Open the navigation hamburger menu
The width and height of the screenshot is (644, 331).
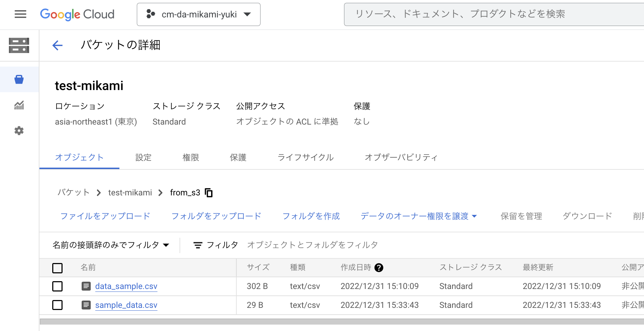click(x=20, y=14)
